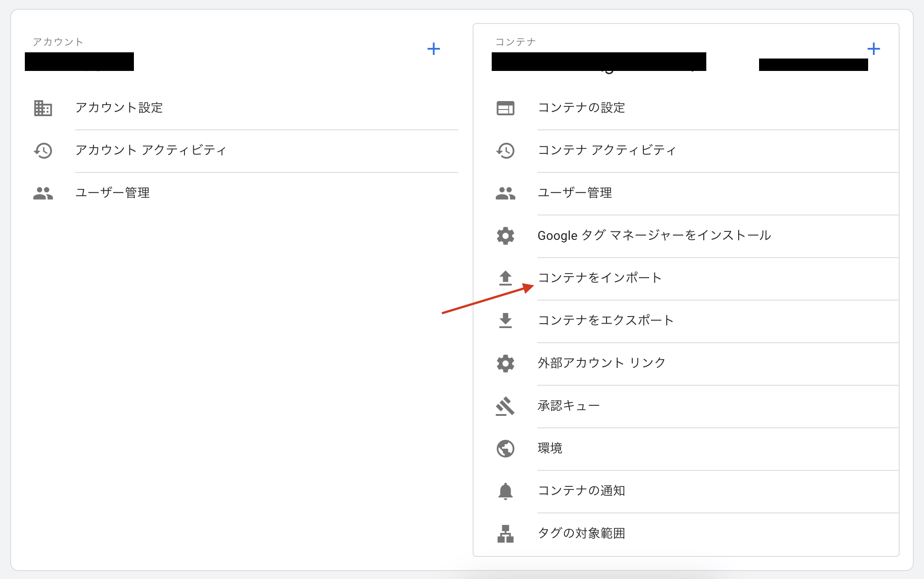
Task: Select コンテナをエクスポート
Action: tap(606, 321)
